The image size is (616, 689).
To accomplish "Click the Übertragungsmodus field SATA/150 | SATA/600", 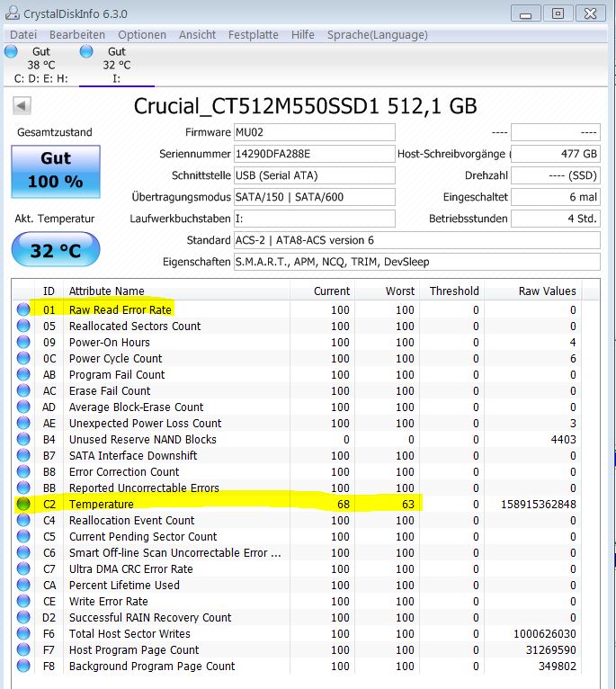I will click(315, 197).
